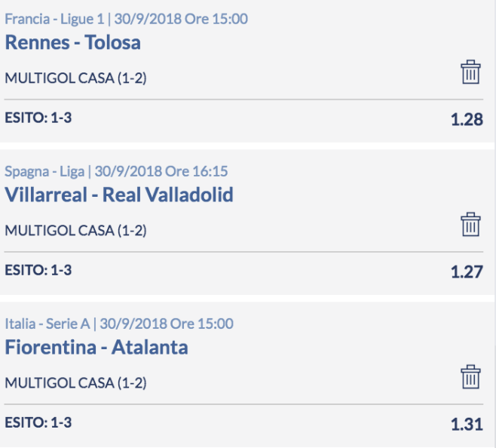Trash the Fiorentina - Atalanta bet
Image resolution: width=496 pixels, height=448 pixels.
pyautogui.click(x=470, y=377)
